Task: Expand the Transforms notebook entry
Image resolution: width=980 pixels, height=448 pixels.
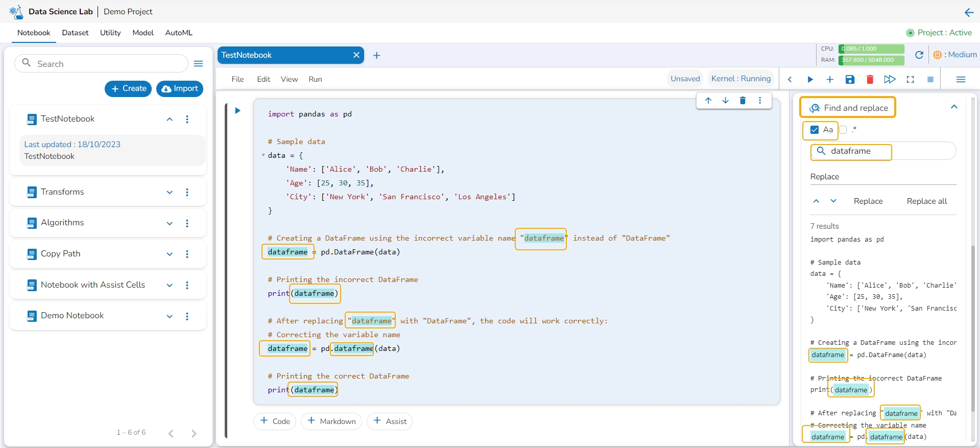Action: click(x=170, y=193)
